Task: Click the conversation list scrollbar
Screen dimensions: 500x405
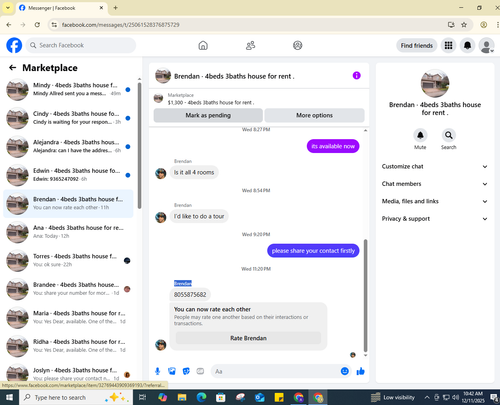Action: [139, 145]
